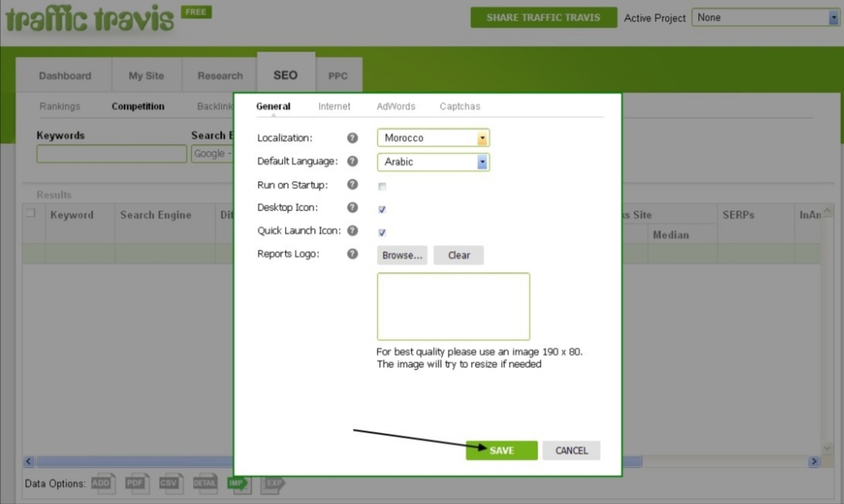Export results with the PDF icon

click(136, 483)
